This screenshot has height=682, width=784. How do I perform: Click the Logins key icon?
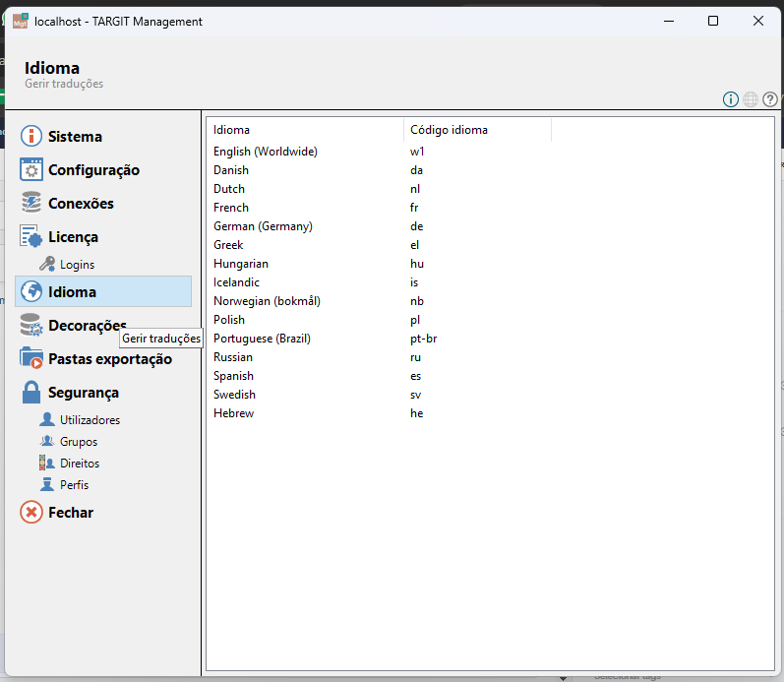[x=47, y=264]
